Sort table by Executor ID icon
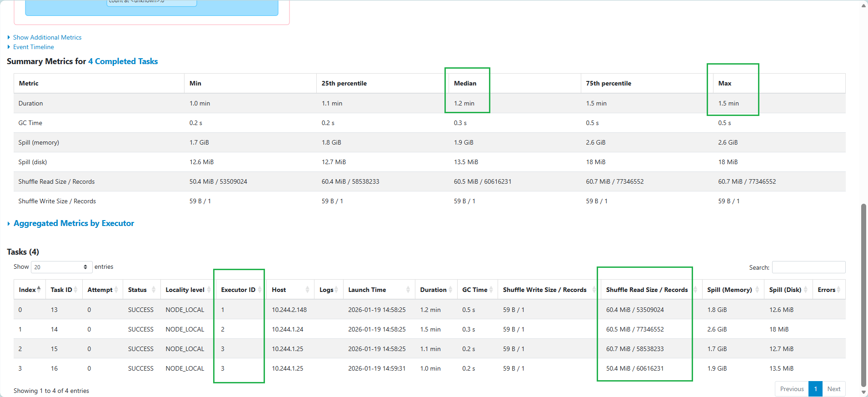The height and width of the screenshot is (397, 868). coord(259,290)
